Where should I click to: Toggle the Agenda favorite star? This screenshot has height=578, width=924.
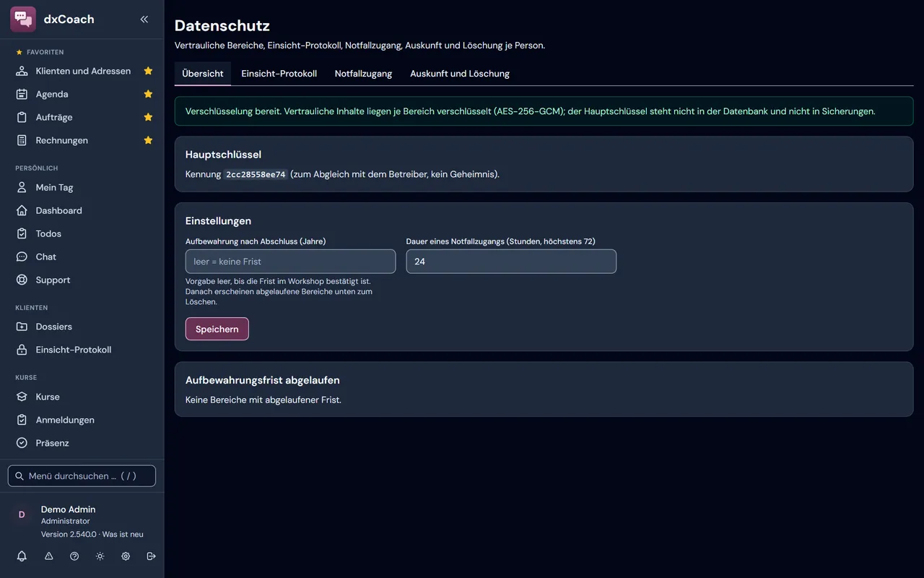point(148,94)
